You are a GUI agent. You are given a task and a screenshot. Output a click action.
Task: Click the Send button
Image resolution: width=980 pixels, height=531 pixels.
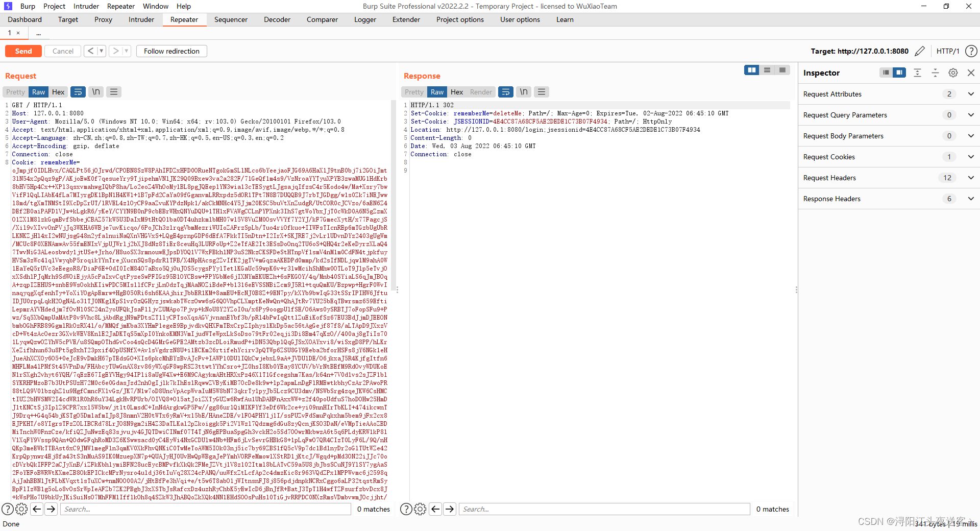23,51
